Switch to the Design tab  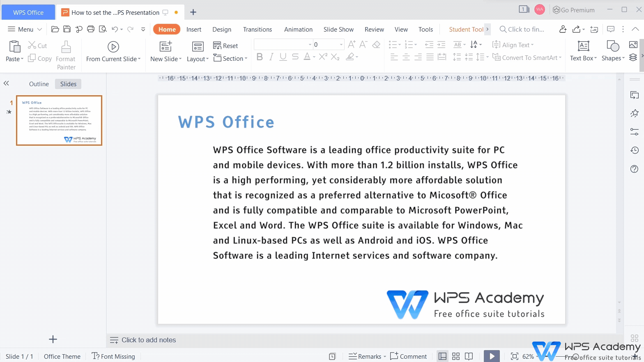pyautogui.click(x=222, y=29)
